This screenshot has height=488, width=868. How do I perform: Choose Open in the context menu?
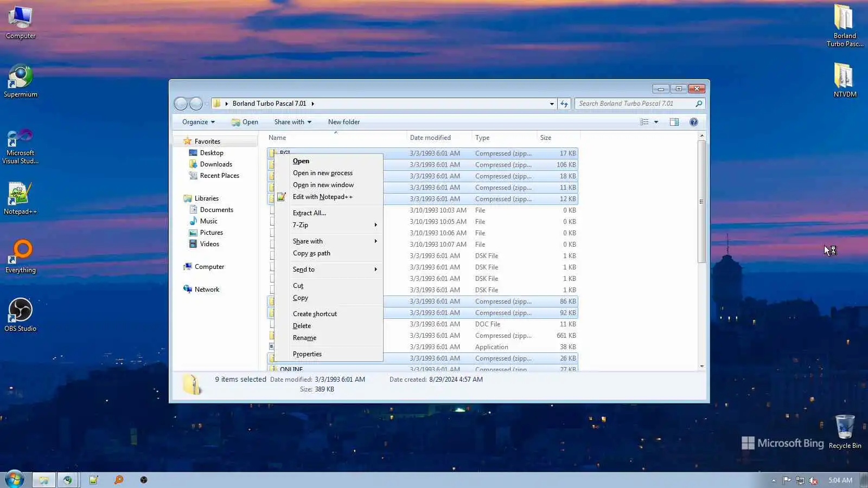(329, 161)
